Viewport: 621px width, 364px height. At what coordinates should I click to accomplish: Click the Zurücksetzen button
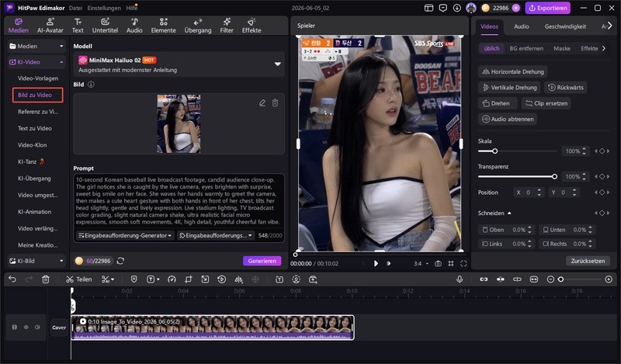(588, 261)
